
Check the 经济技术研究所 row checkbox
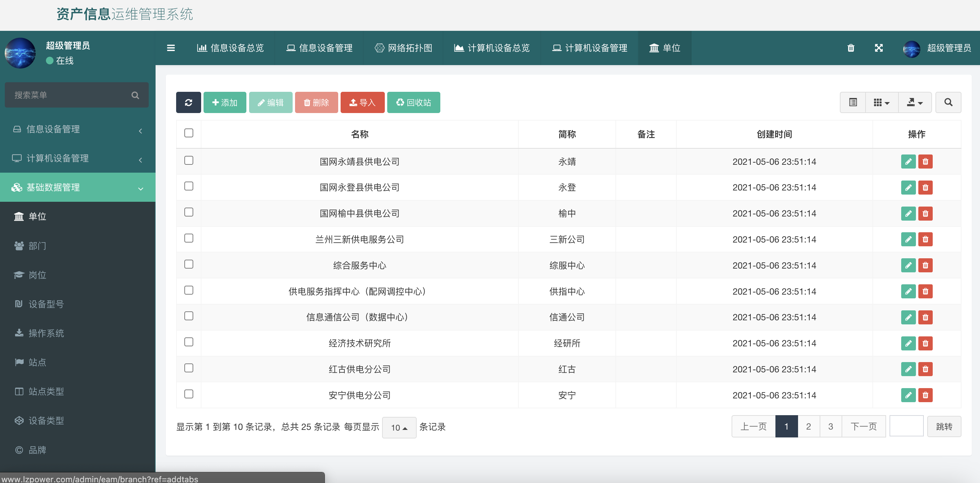pyautogui.click(x=189, y=342)
